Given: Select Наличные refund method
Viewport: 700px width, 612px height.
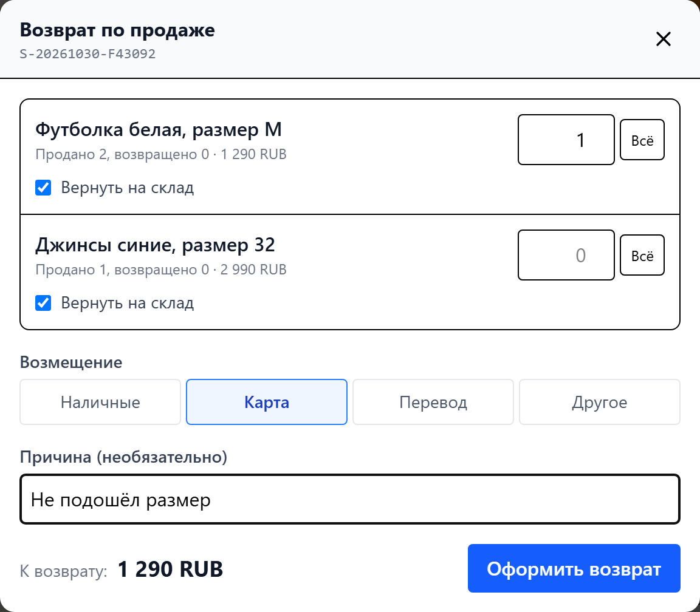Looking at the screenshot, I should click(100, 402).
